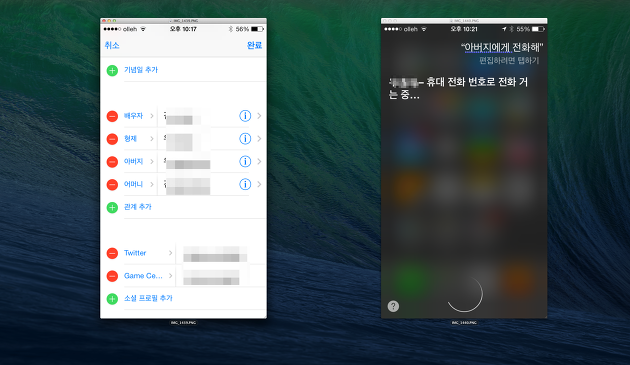Tap red minus on 아버지 row
Screen dimensions: 630x365
click(112, 162)
